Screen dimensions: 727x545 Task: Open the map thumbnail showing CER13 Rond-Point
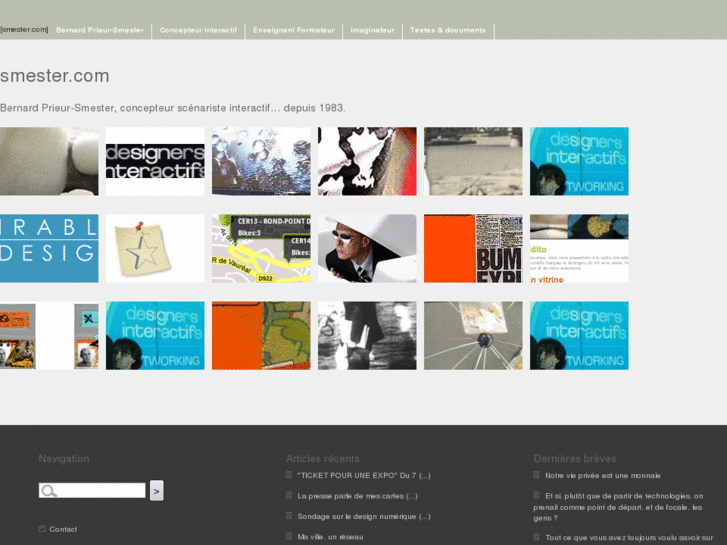(x=261, y=248)
